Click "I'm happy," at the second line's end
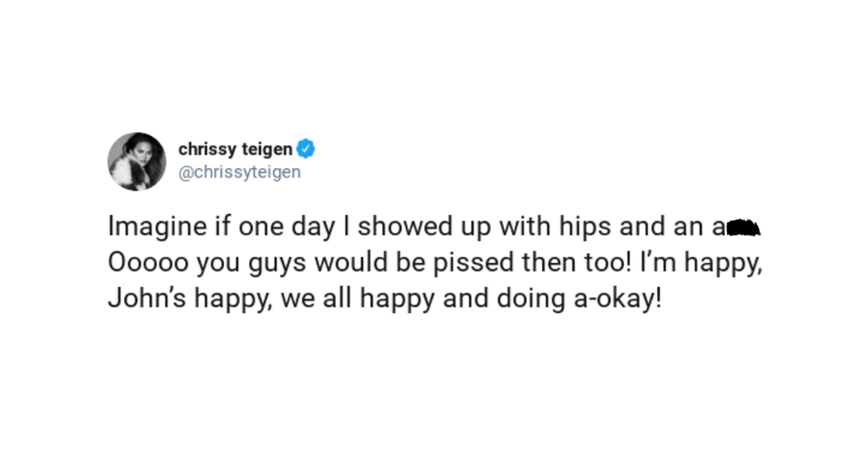The height and width of the screenshot is (454, 868). 704,264
